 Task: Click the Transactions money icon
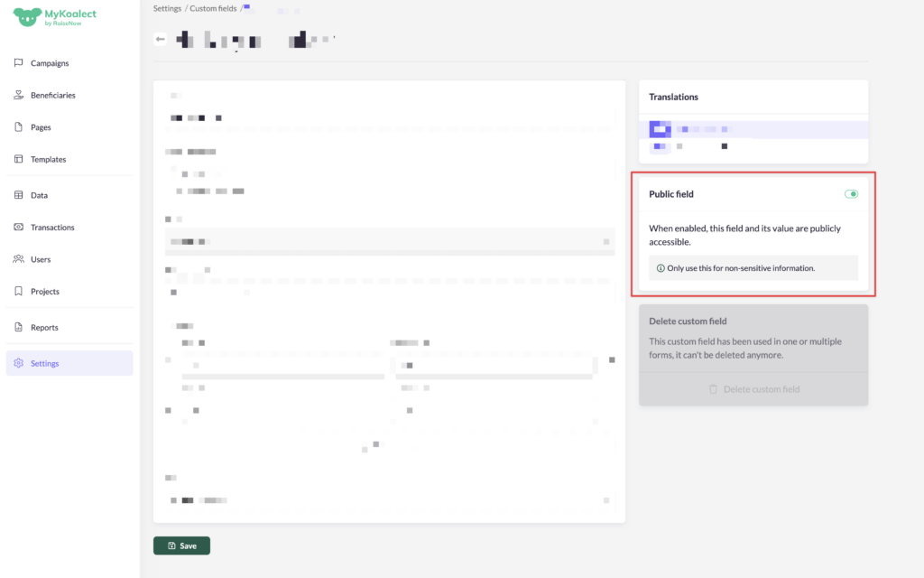point(19,228)
